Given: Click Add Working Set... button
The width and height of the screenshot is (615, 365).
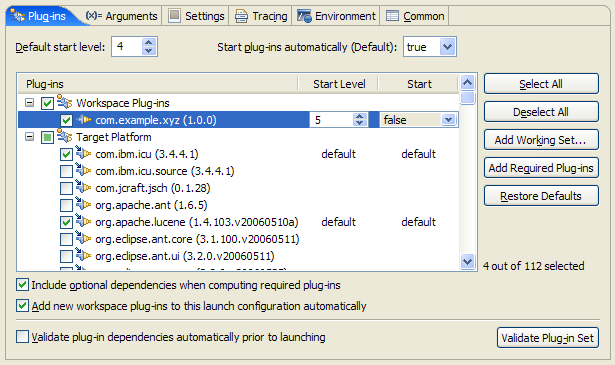Looking at the screenshot, I should 541,140.
